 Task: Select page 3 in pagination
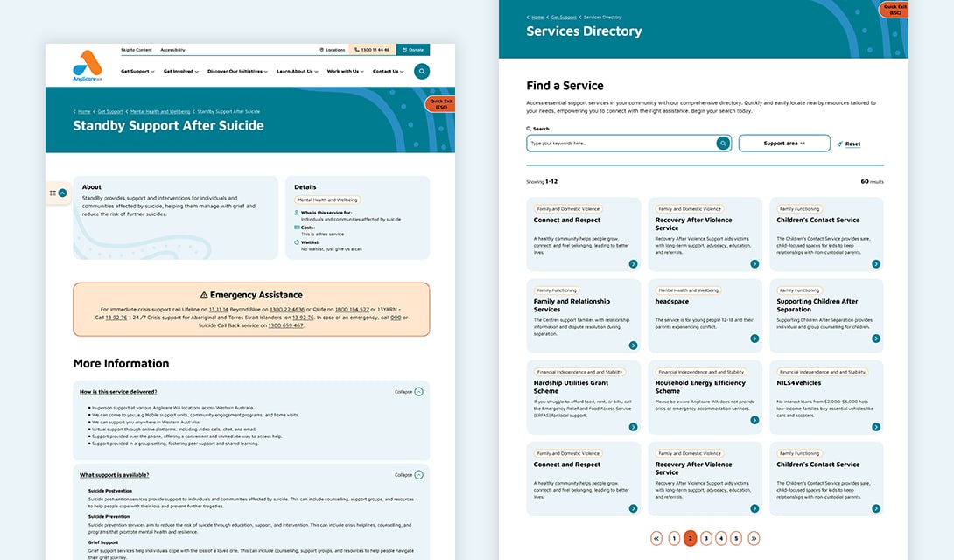[x=705, y=539]
